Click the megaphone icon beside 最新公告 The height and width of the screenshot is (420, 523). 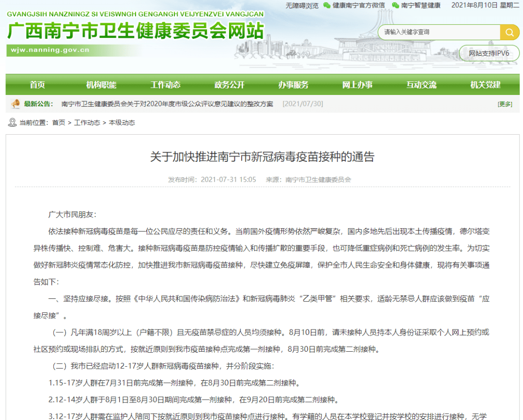click(x=15, y=104)
